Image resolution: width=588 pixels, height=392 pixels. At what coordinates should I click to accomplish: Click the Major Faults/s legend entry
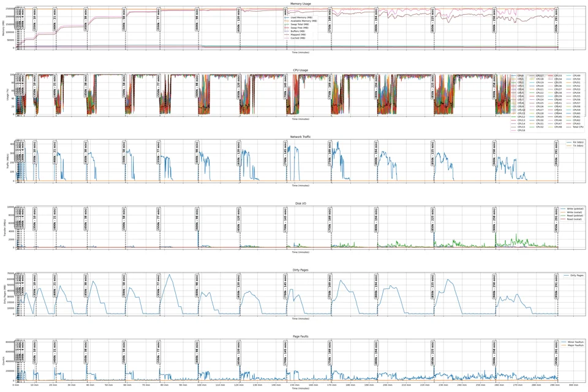(573, 345)
